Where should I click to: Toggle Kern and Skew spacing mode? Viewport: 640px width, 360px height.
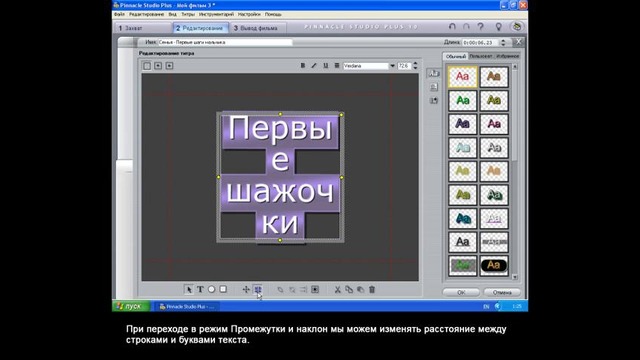click(258, 289)
